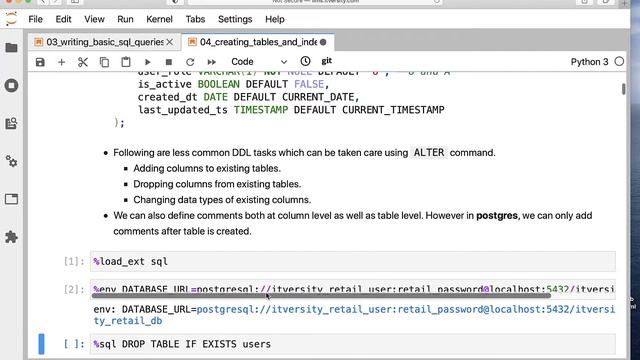Click the notebook vertical scrollbar thumb
This screenshot has width=640, height=360.
click(x=624, y=89)
